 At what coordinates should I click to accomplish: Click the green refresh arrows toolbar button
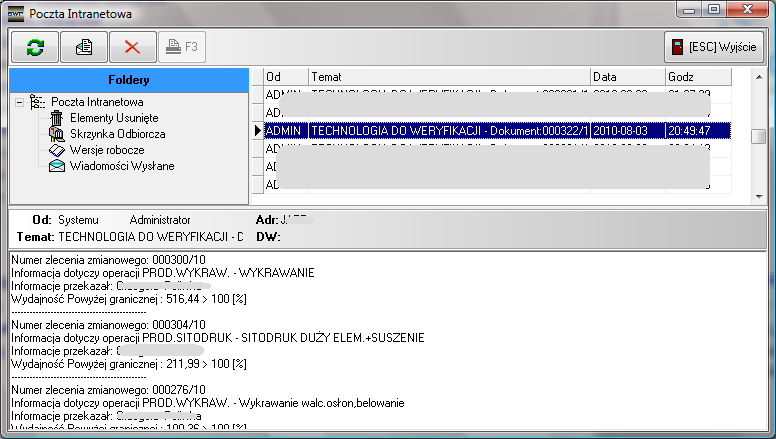pos(35,46)
